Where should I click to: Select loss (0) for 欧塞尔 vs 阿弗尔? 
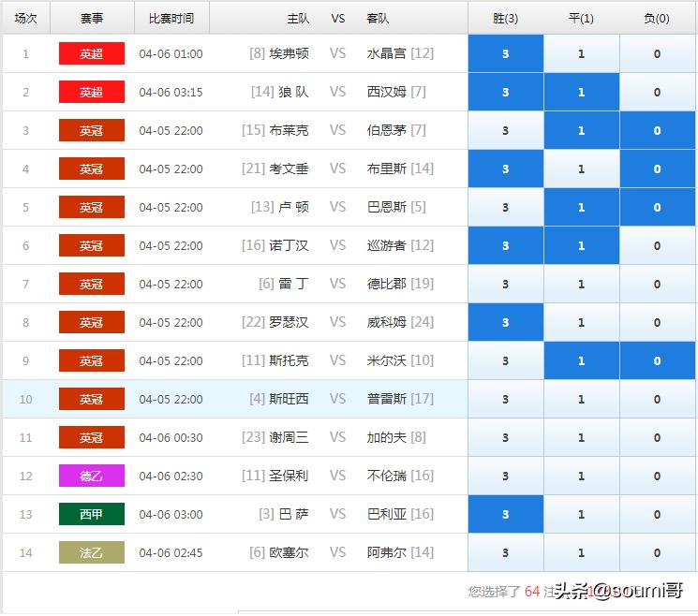657,553
